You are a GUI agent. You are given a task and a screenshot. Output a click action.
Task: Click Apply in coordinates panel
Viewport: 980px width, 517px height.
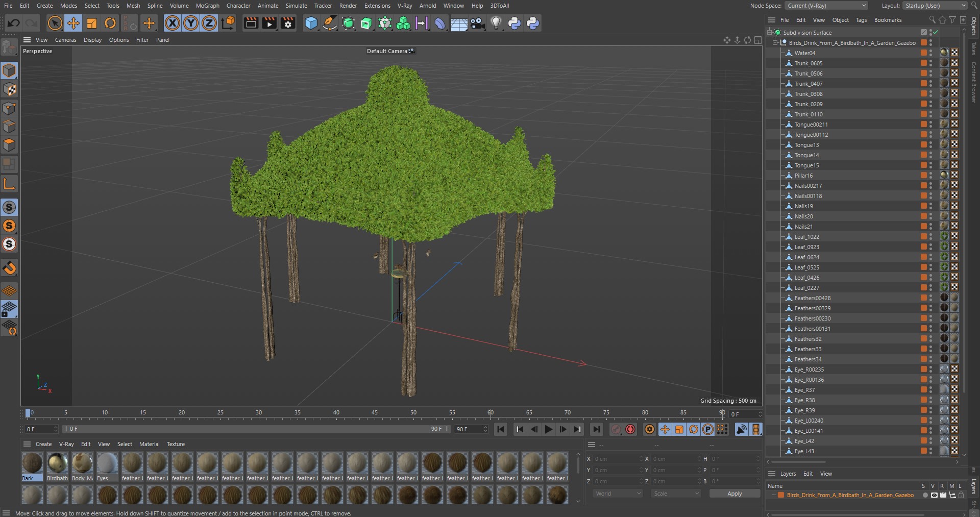734,494
